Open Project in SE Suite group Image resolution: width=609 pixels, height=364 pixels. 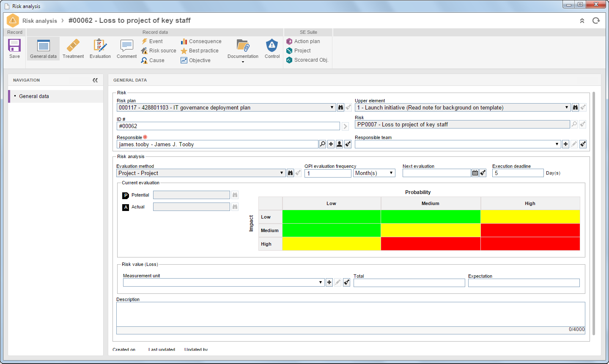pos(299,51)
